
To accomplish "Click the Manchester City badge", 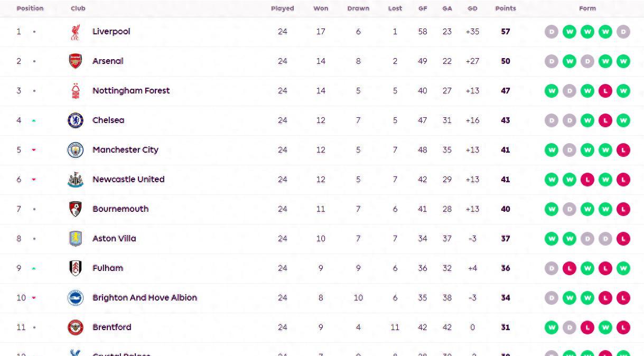I will [76, 150].
